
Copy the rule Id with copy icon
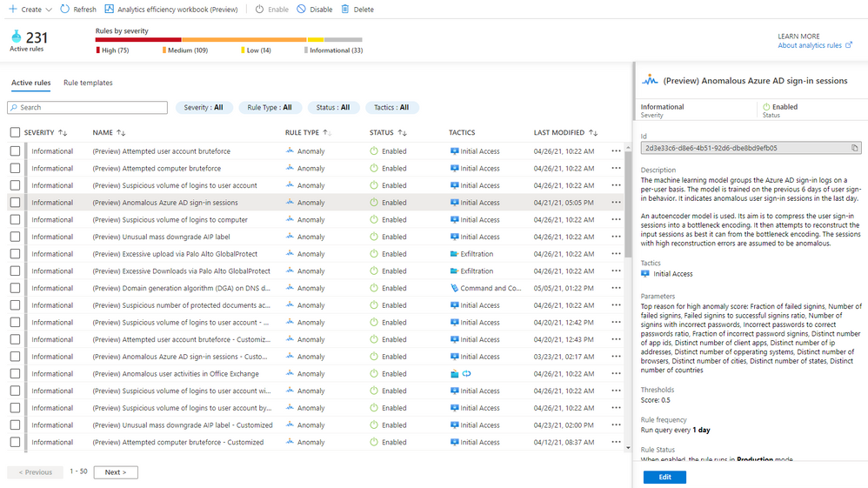[x=854, y=148]
